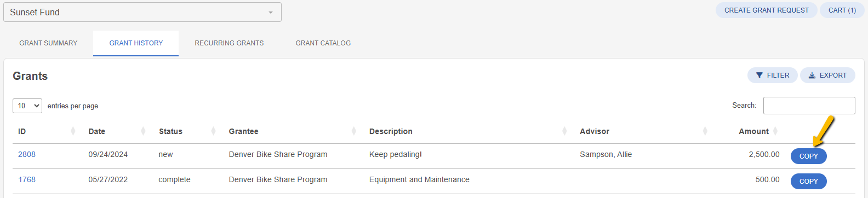Switch to Grant Summary tab
The image size is (868, 198).
48,43
